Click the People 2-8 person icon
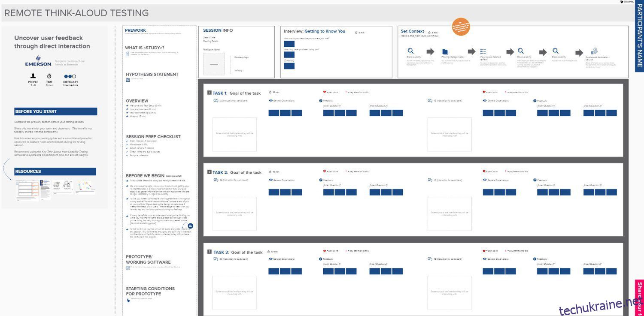Screen dimensions: 644x316 33,76
